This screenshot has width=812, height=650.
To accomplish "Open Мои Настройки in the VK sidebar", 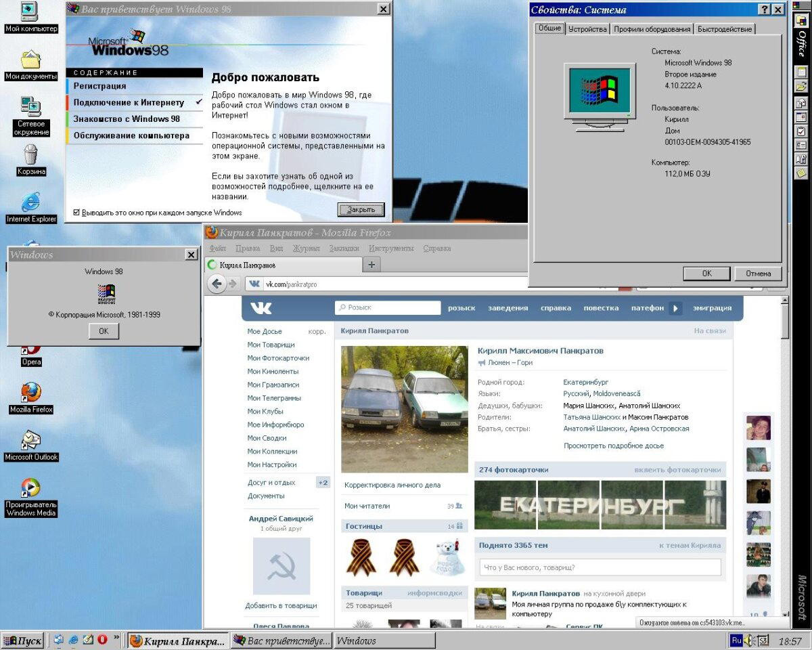I will click(272, 464).
